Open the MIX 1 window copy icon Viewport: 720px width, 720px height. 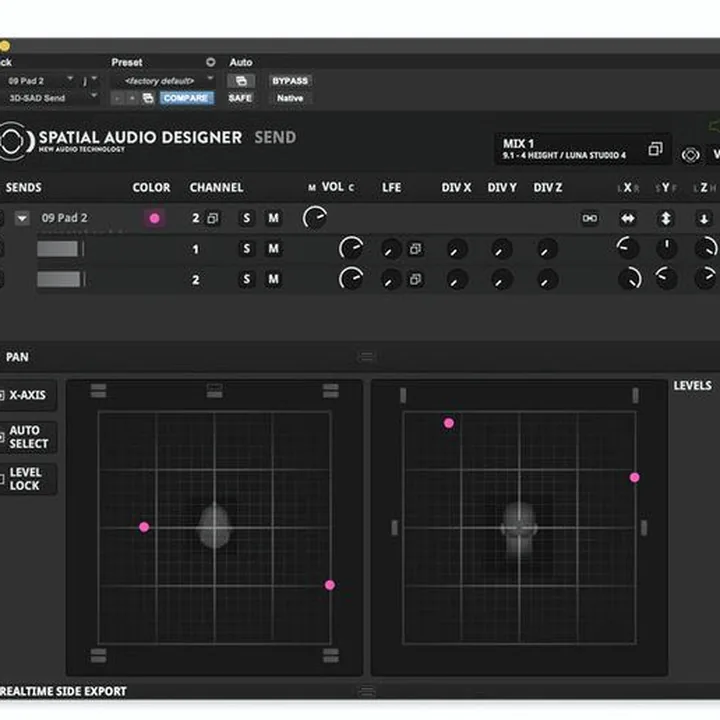click(655, 149)
